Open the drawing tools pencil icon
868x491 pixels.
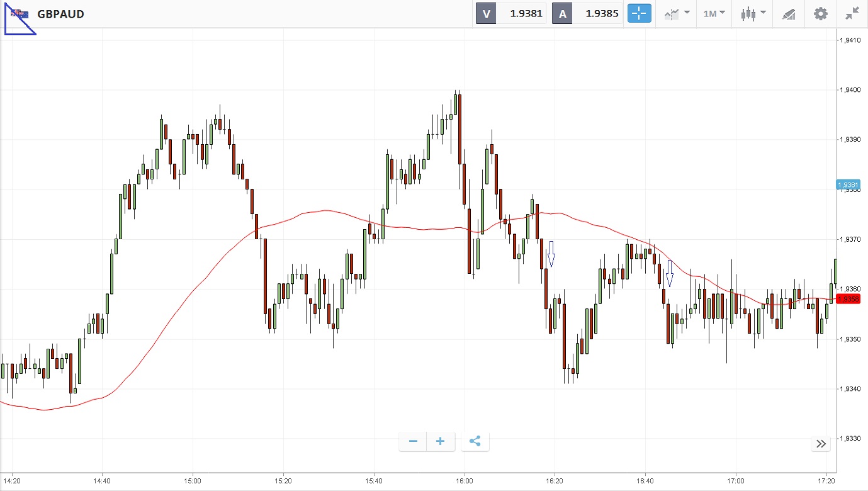click(789, 13)
